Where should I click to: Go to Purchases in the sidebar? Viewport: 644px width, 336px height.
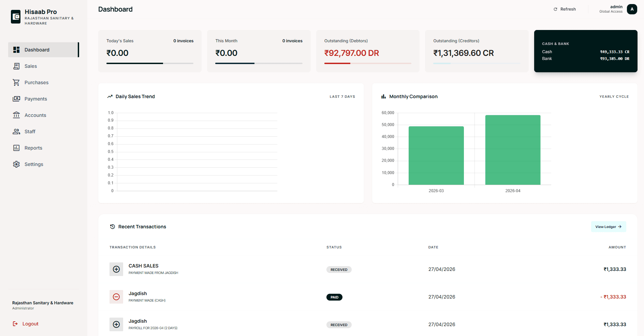coord(44,82)
